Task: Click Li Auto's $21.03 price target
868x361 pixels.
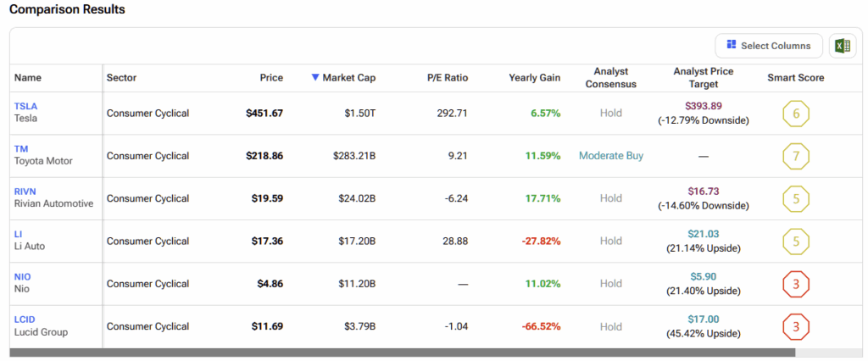Action: pyautogui.click(x=704, y=234)
